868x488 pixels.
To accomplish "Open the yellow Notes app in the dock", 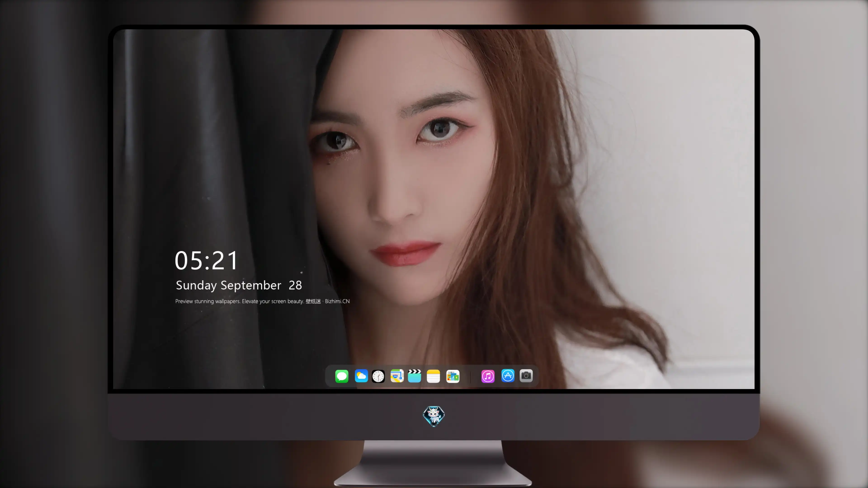I will click(433, 376).
